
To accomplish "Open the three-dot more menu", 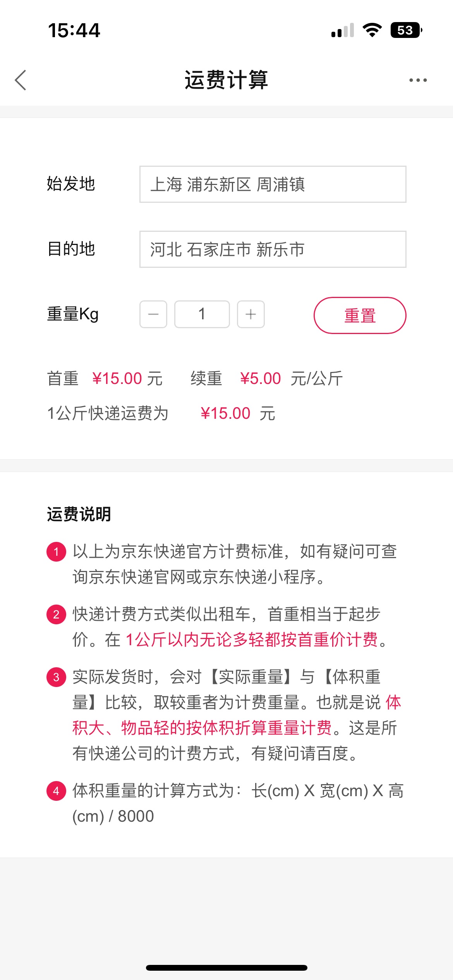I will pos(418,80).
